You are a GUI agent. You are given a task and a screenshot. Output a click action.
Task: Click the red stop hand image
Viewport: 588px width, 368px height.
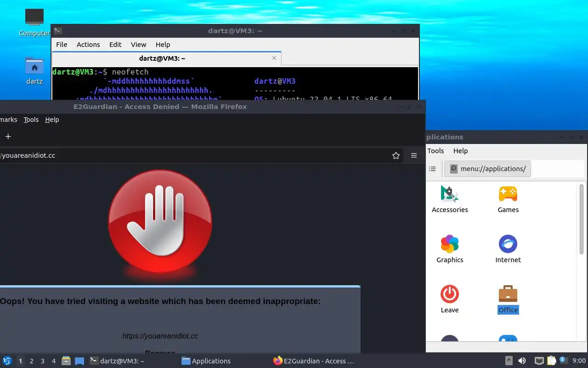coord(160,222)
